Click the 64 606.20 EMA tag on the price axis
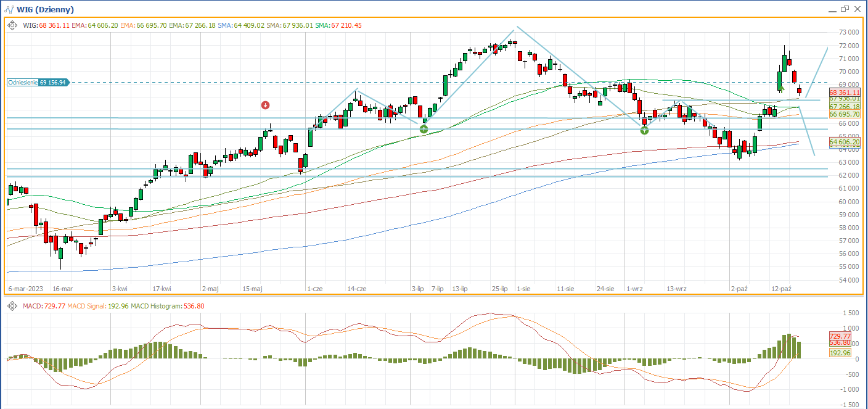This screenshot has width=868, height=409. 844,142
